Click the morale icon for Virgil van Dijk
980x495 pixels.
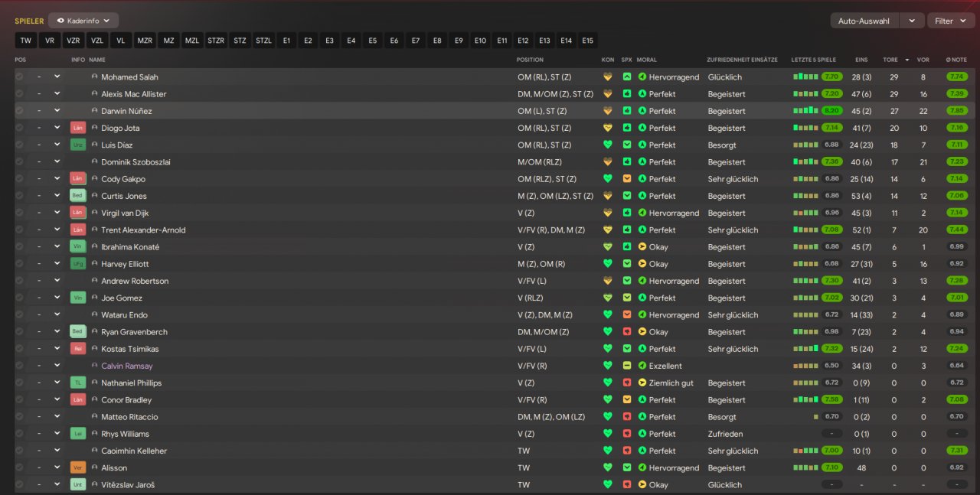pyautogui.click(x=642, y=213)
